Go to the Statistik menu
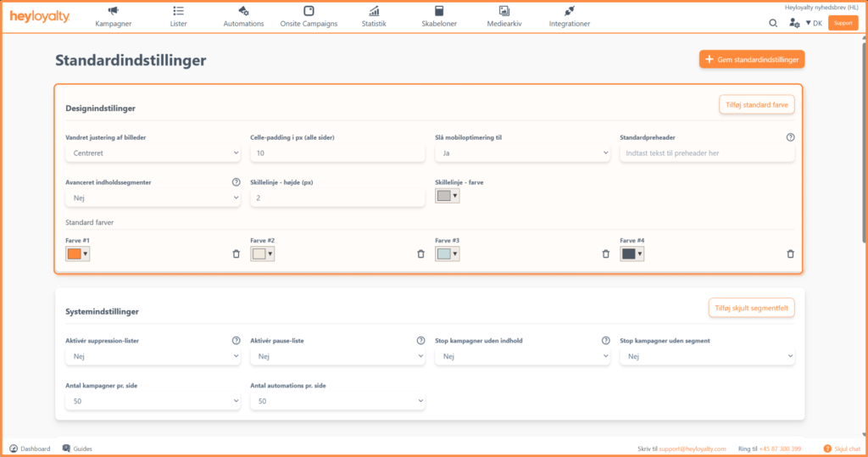Image resolution: width=868 pixels, height=457 pixels. click(374, 17)
